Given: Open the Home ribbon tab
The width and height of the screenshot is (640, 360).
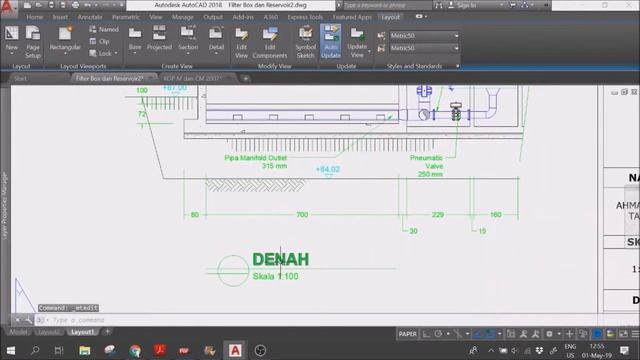Looking at the screenshot, I should 35,17.
